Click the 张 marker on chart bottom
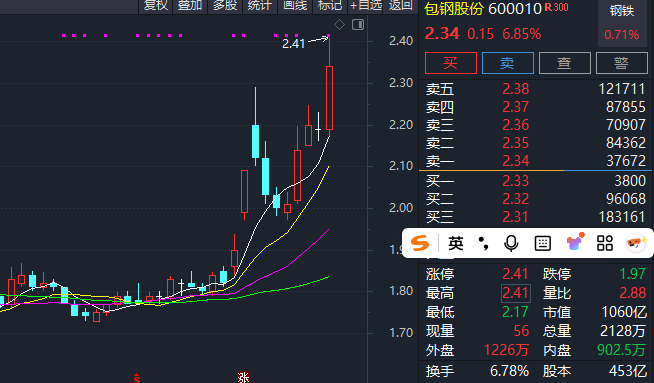 tap(243, 378)
